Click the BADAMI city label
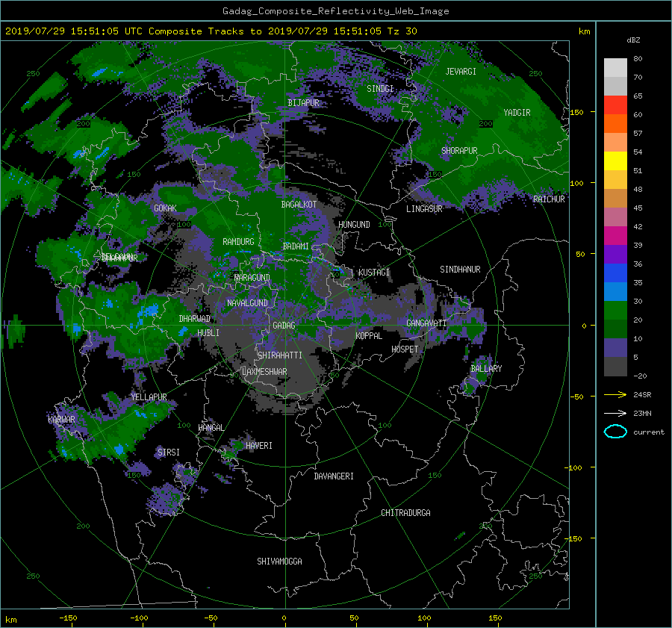 pos(296,246)
